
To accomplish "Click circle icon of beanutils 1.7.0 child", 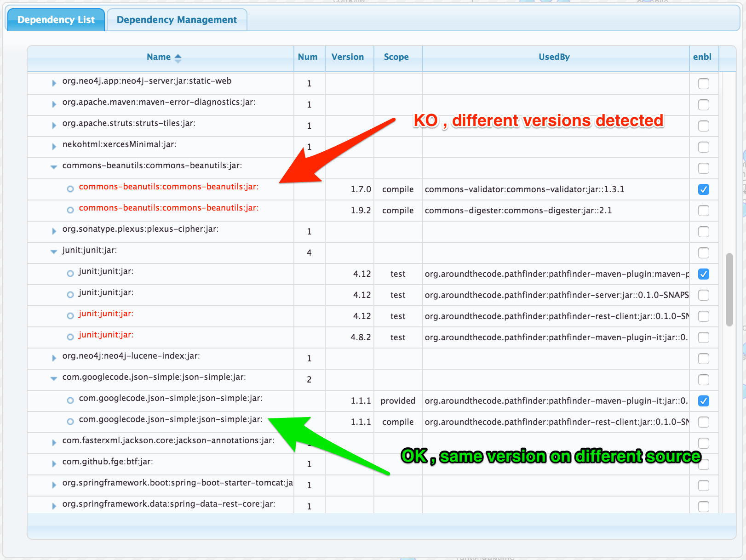I will [x=70, y=189].
